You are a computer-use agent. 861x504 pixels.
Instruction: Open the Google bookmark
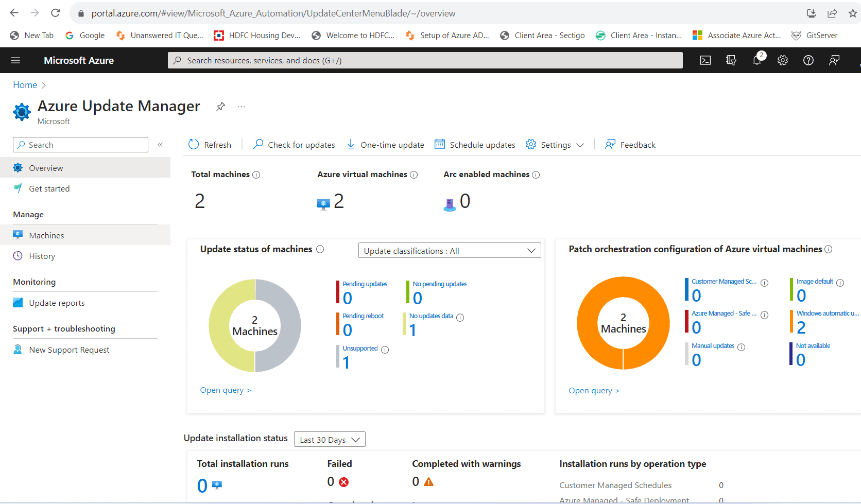[85, 35]
